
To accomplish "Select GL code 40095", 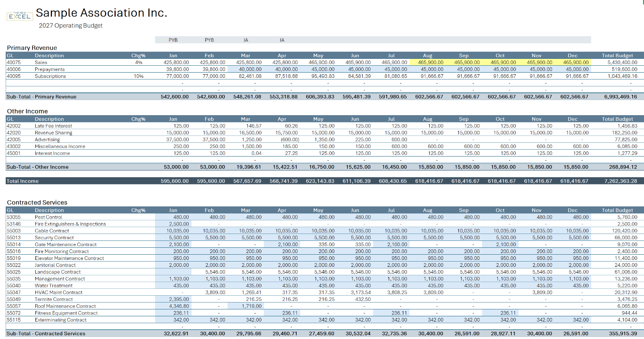I will (13, 76).
